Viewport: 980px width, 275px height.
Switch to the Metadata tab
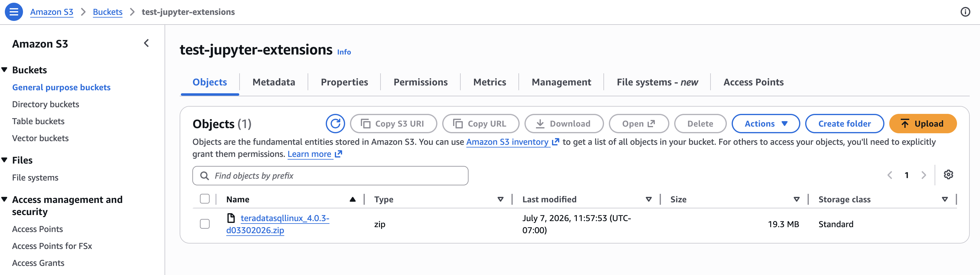coord(273,82)
